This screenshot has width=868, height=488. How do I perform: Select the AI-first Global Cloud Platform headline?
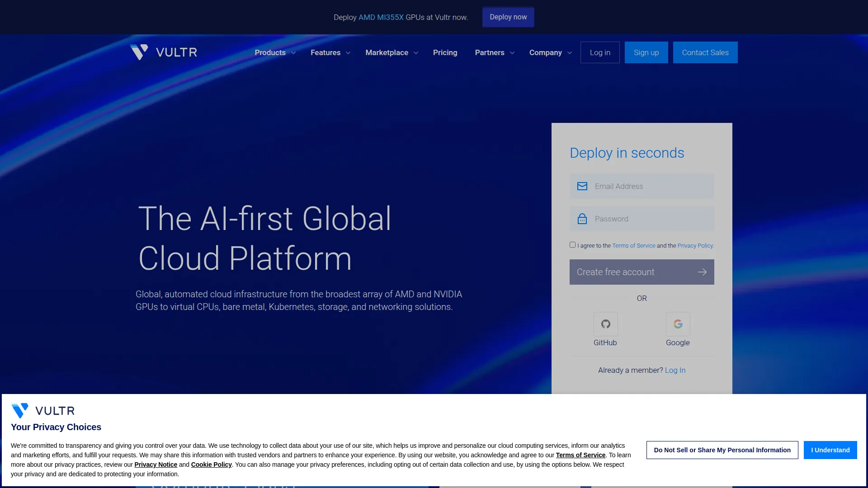(265, 238)
